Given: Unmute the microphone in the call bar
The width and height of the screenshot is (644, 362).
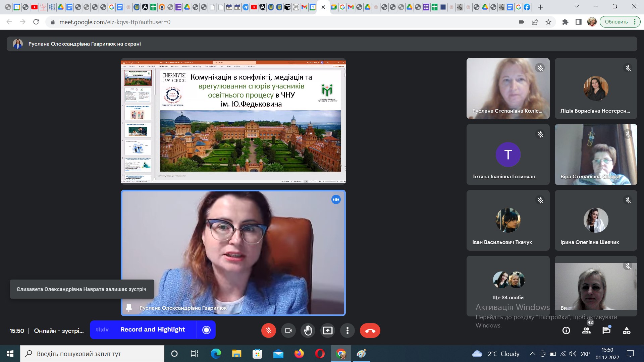Looking at the screenshot, I should (x=269, y=330).
